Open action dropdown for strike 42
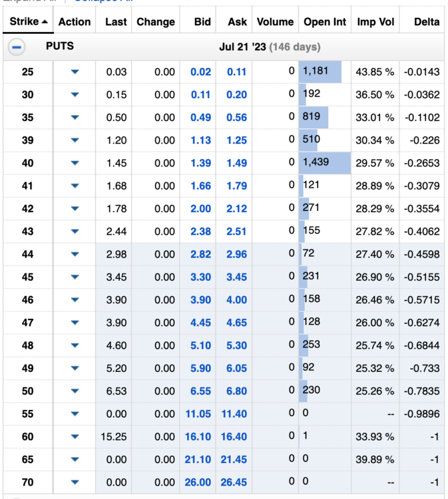Screen dimensions: 448x499 coord(75,209)
